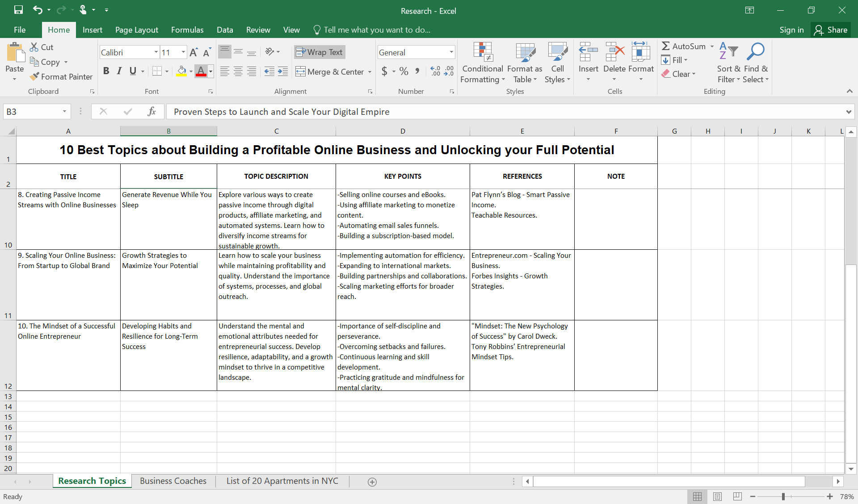The image size is (858, 504).
Task: Click the vertical scrollbar thumb
Action: pyautogui.click(x=851, y=363)
